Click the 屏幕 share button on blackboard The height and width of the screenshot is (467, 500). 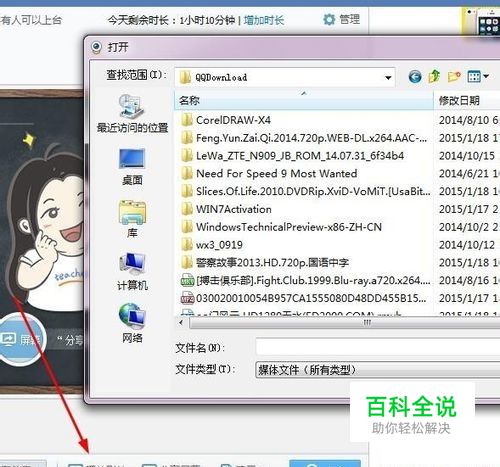coord(21,339)
